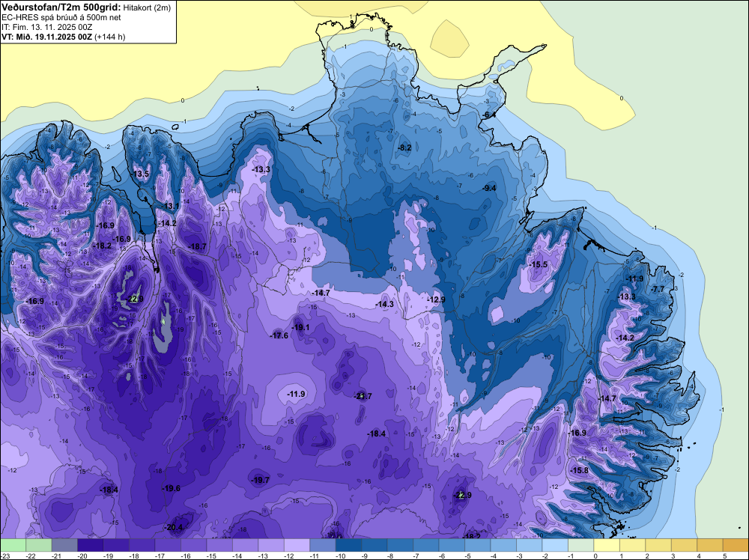Pick the grey-blue legend swatch labeled -21
Viewport: 749px width, 560px height.
[x=64, y=545]
